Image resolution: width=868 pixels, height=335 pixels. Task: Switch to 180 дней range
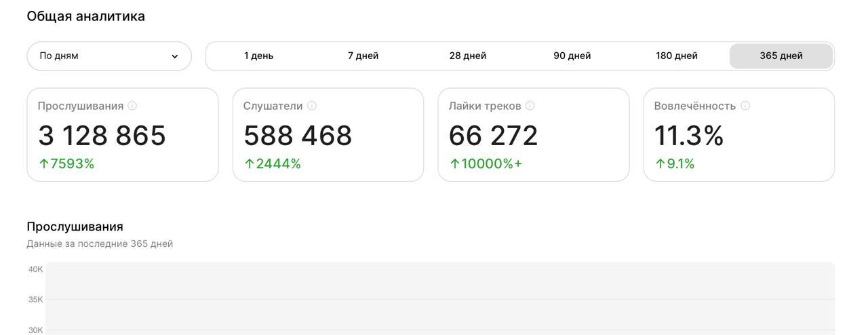click(676, 56)
